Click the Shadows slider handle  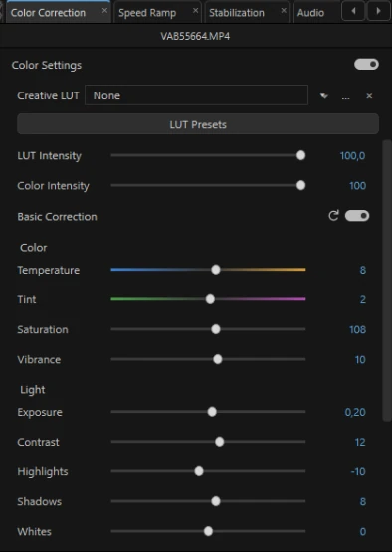216,501
